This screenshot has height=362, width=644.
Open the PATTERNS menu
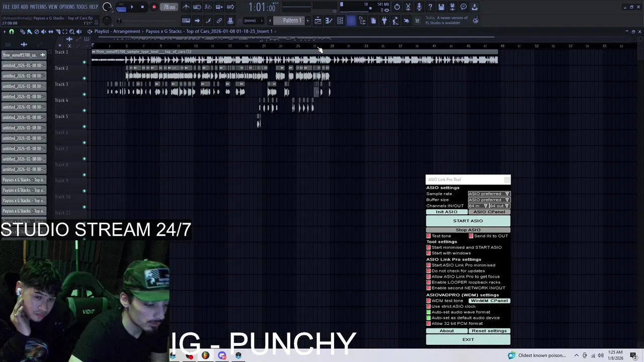tap(38, 7)
